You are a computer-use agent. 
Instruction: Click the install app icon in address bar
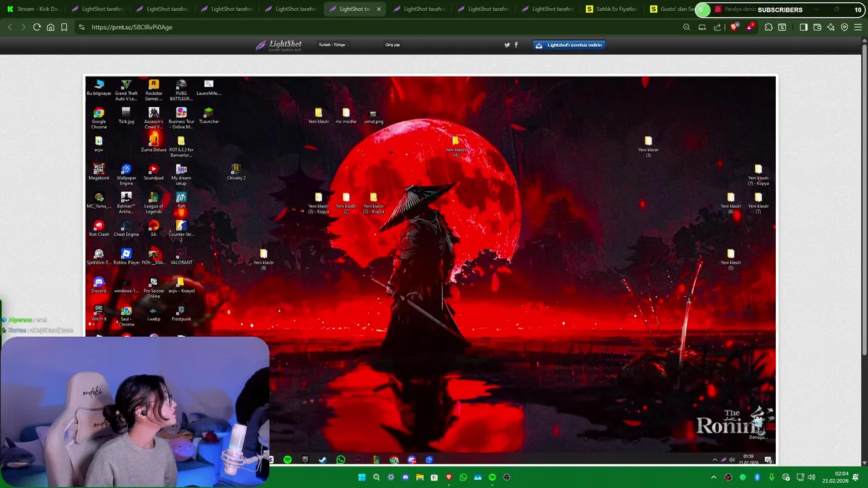pos(702,27)
